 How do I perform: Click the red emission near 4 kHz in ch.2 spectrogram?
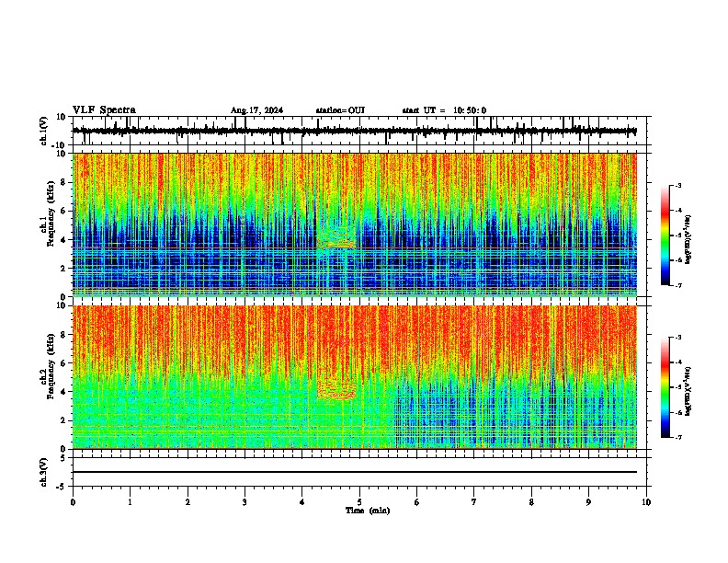(336, 388)
